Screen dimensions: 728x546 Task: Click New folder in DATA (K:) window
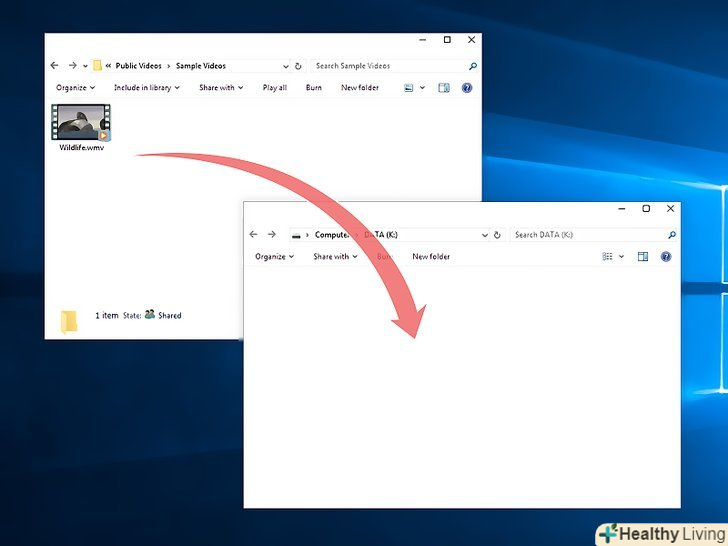click(431, 257)
